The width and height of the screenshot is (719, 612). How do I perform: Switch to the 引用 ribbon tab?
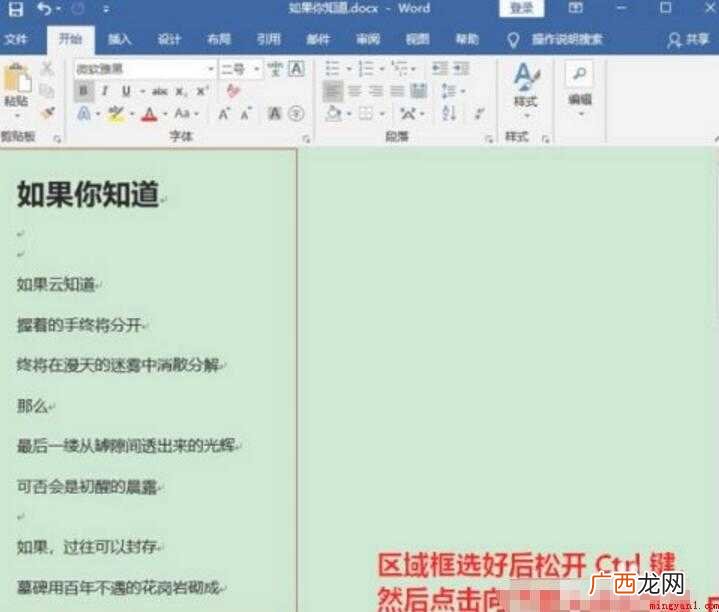pyautogui.click(x=269, y=39)
